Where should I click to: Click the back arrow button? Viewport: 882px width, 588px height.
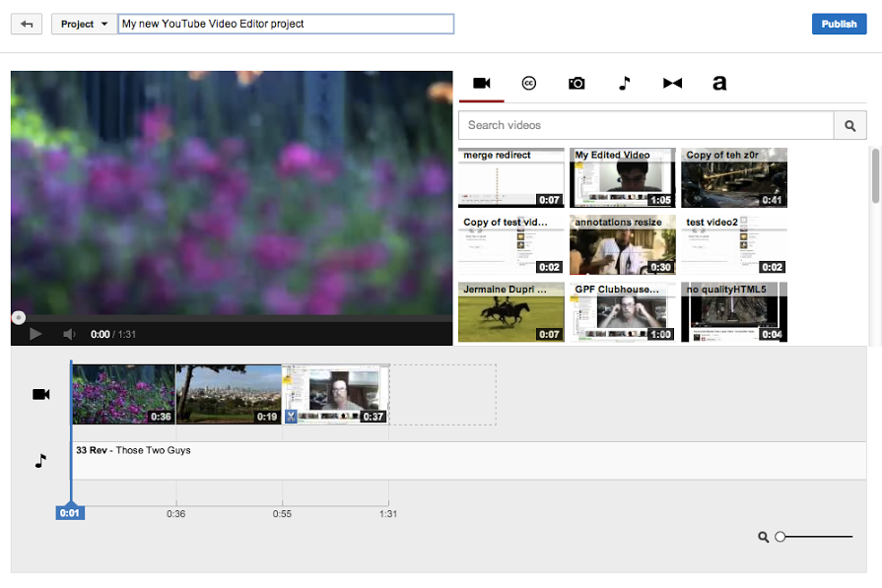28,24
